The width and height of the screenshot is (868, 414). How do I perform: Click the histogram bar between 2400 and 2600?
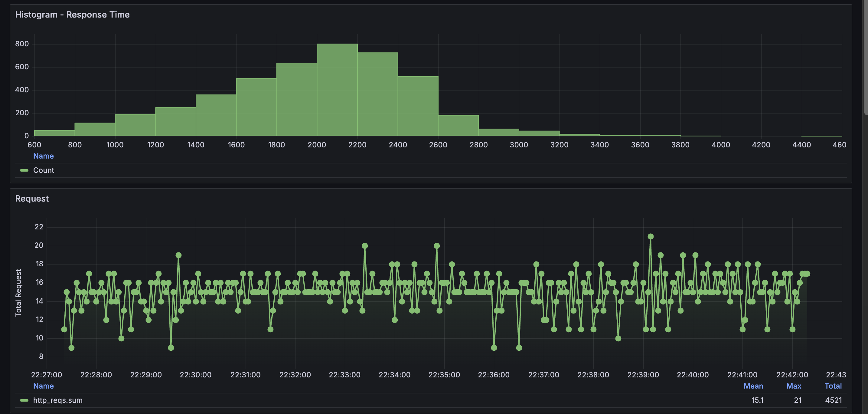(418, 106)
